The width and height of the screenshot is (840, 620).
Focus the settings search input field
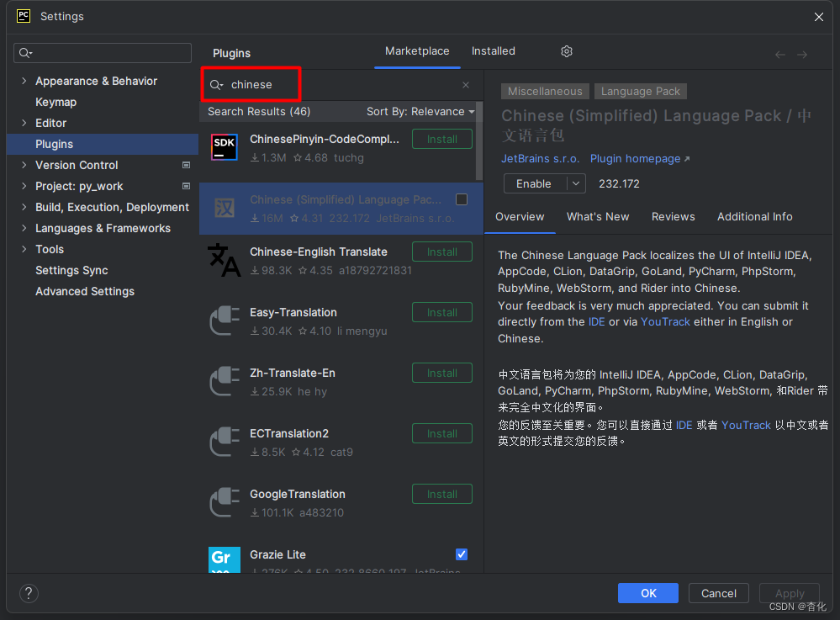click(x=103, y=53)
